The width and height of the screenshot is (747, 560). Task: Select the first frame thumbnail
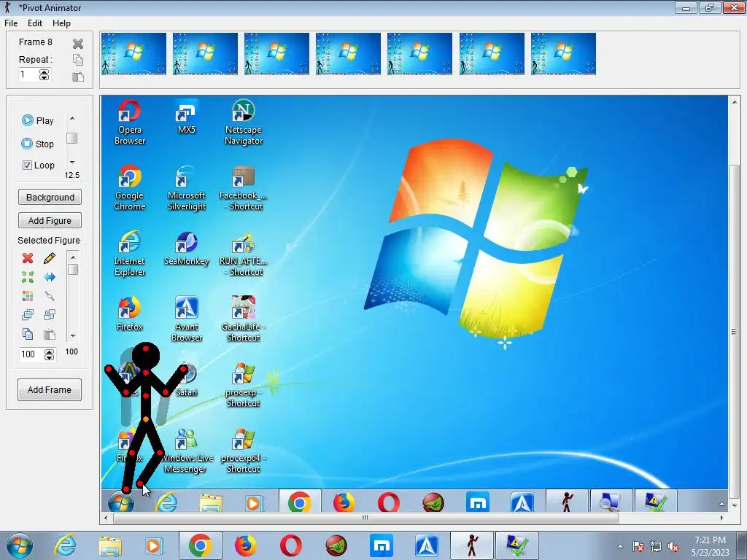pos(134,54)
